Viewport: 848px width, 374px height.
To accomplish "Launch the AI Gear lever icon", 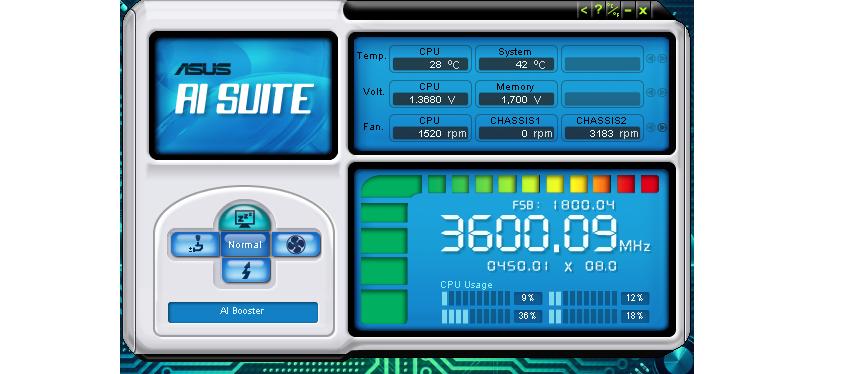I will pos(195,245).
